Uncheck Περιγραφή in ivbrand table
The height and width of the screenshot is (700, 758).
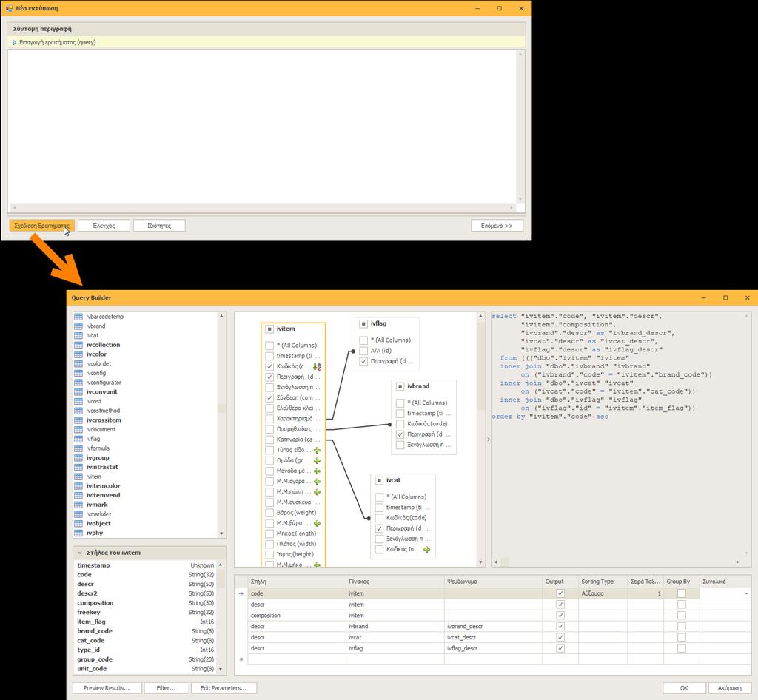400,434
